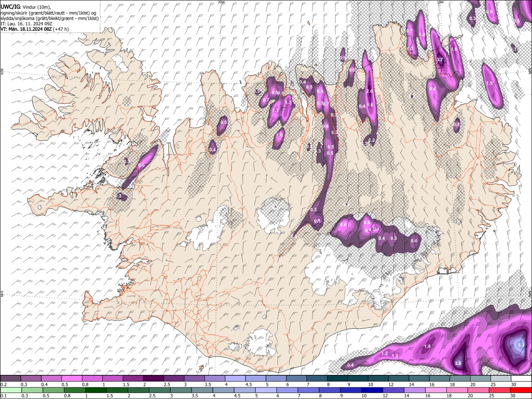The image size is (532, 399).
Task: Click the 3.7 precipitation value on the map
Action: tap(440, 60)
